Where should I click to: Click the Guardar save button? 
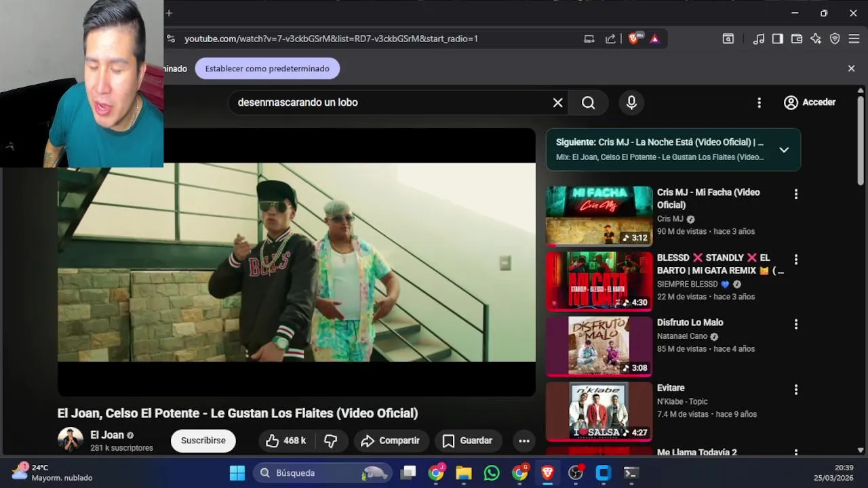coord(467,441)
